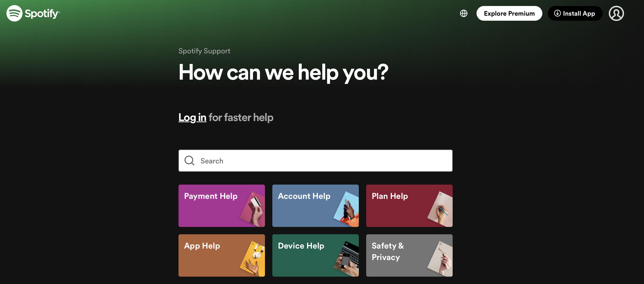Image resolution: width=644 pixels, height=284 pixels.
Task: Click the key image on Safety & Privacy
Action: (x=440, y=259)
